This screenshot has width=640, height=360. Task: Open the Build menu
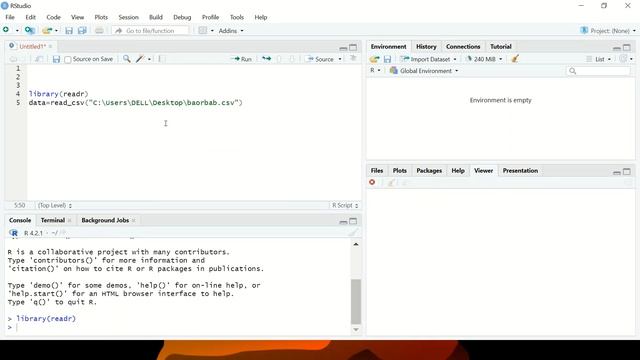coord(156,17)
